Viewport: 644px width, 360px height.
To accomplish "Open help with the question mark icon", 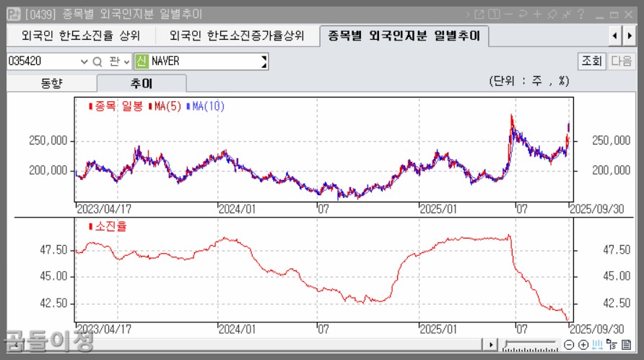I will (580, 14).
